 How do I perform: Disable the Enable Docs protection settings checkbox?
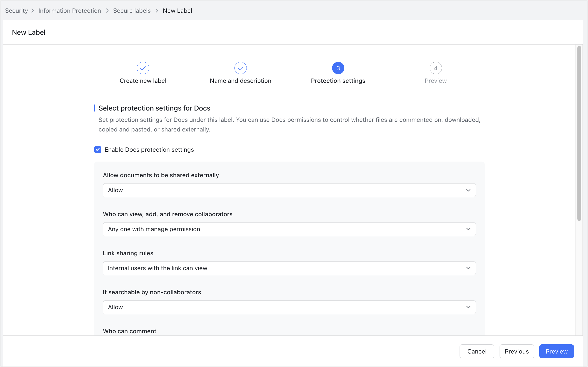click(x=97, y=150)
